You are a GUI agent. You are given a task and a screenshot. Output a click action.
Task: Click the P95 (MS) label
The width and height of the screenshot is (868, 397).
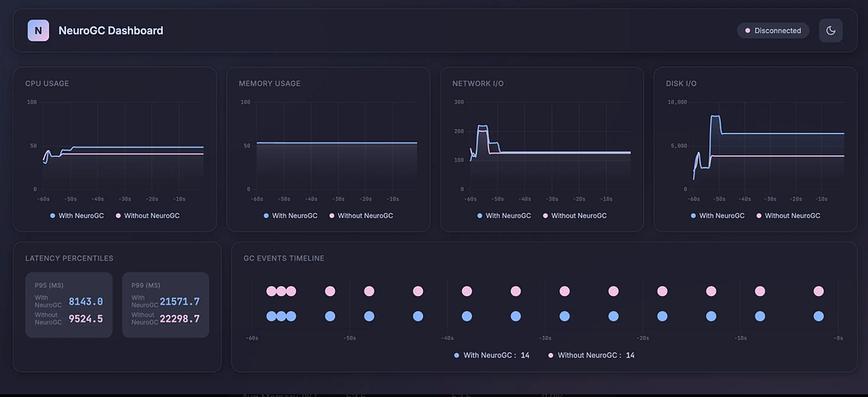(48, 285)
